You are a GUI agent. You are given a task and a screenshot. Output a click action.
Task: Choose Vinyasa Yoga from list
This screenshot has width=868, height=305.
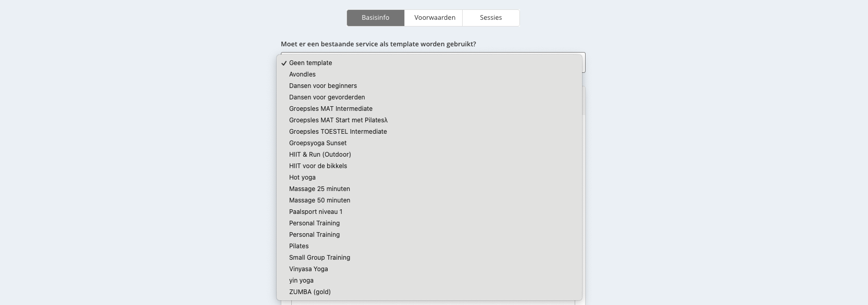pyautogui.click(x=429, y=269)
